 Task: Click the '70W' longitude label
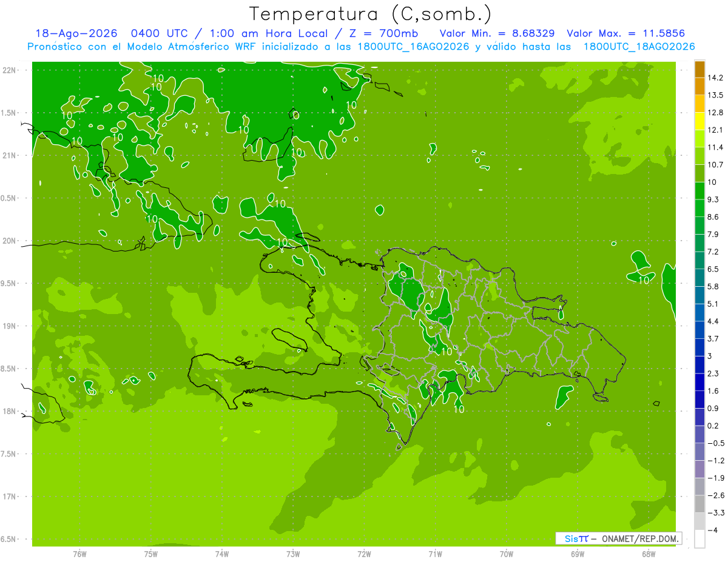coord(507,554)
